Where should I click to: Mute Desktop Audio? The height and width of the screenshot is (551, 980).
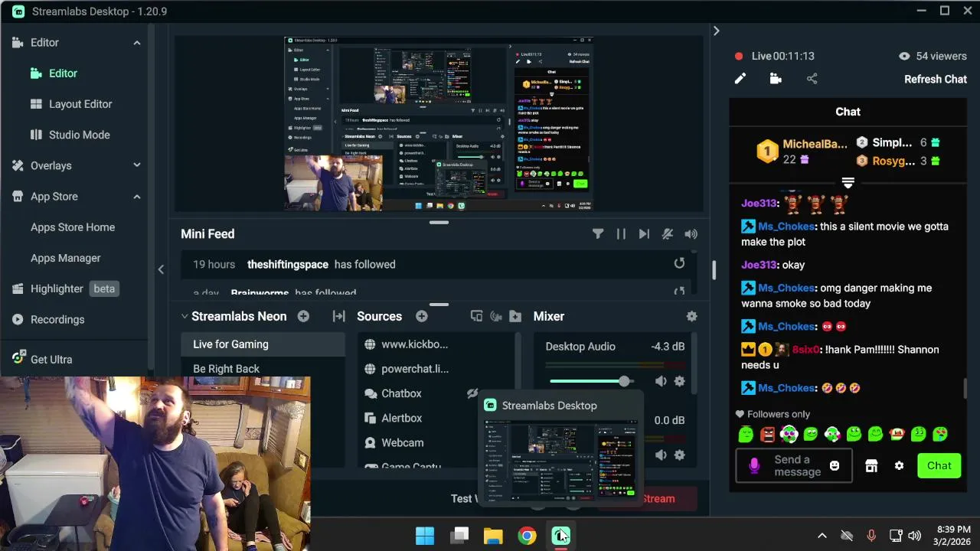(x=661, y=381)
